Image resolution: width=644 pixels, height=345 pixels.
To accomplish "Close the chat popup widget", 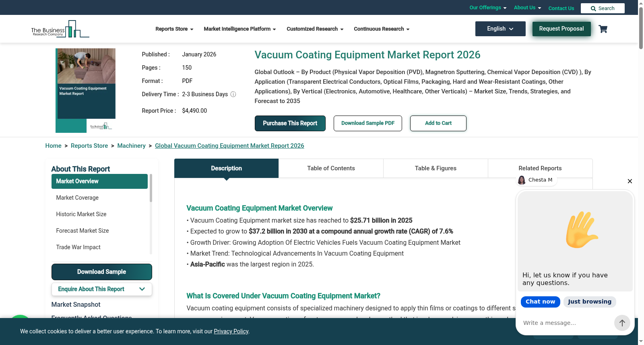I will [x=630, y=181].
